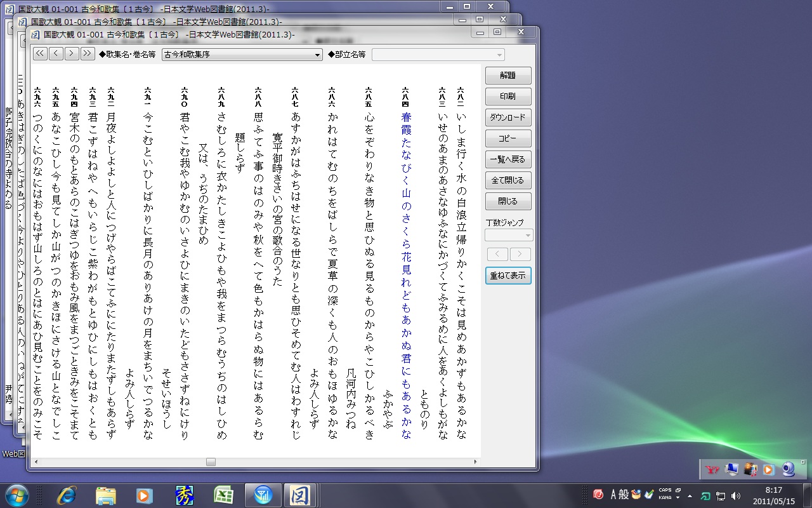Go to previous section with < arrow
This screenshot has height=508, width=812.
point(56,54)
